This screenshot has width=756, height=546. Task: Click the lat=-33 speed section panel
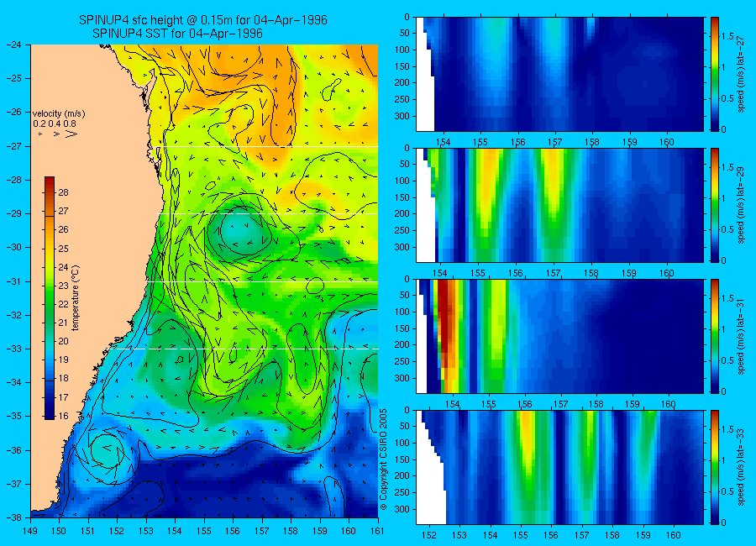point(559,467)
